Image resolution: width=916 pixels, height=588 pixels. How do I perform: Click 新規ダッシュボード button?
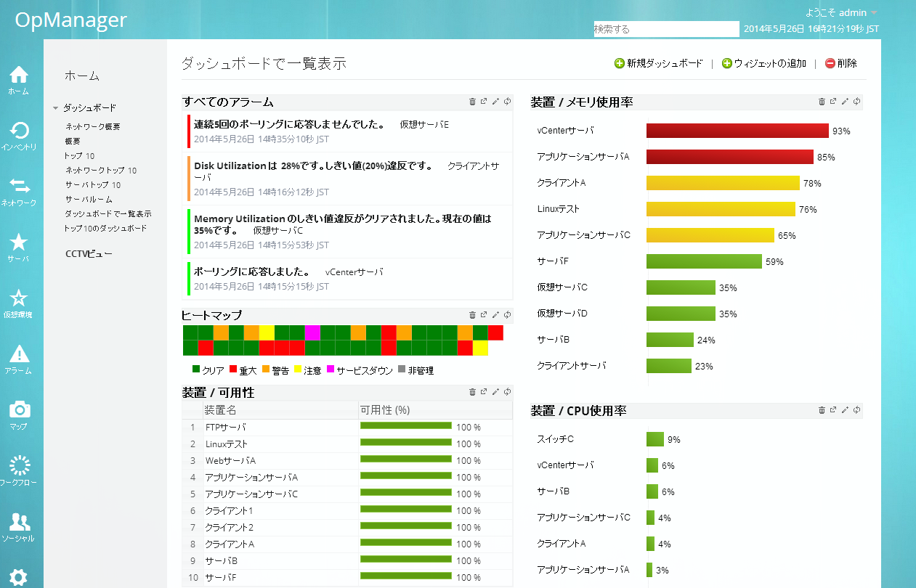point(658,63)
